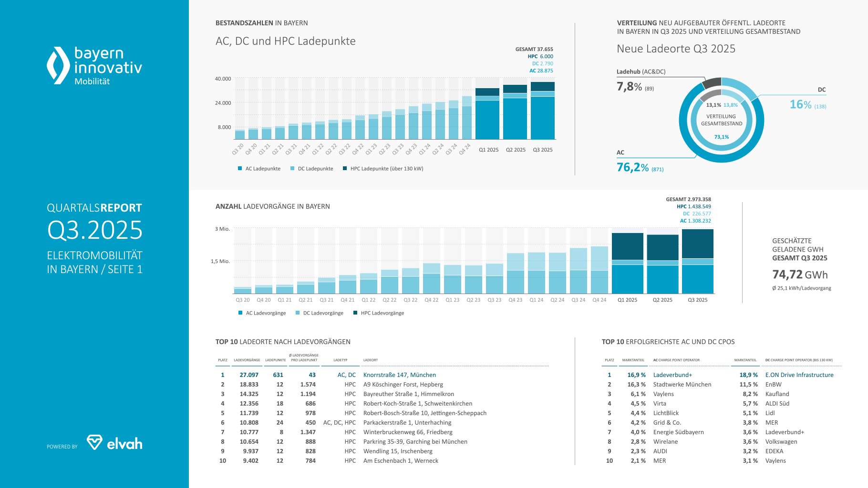Select the A9 Köschinger Forst, Hepberg row
Screen dimensions: 868x488
point(403,385)
